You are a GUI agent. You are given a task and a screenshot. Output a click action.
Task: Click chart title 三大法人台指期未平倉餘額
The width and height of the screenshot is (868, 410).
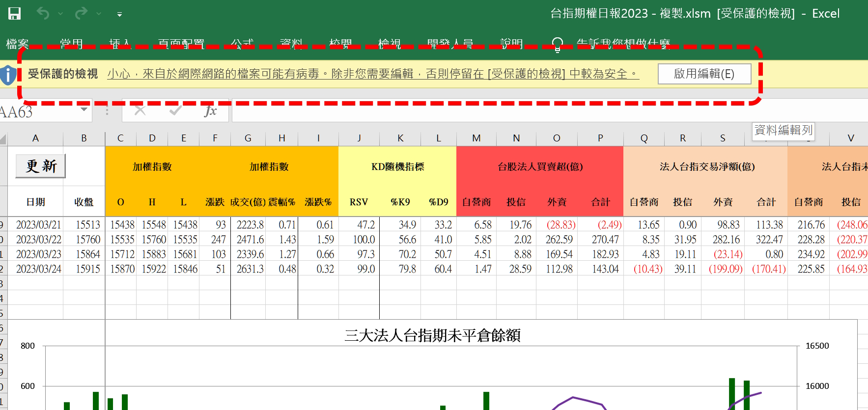432,335
